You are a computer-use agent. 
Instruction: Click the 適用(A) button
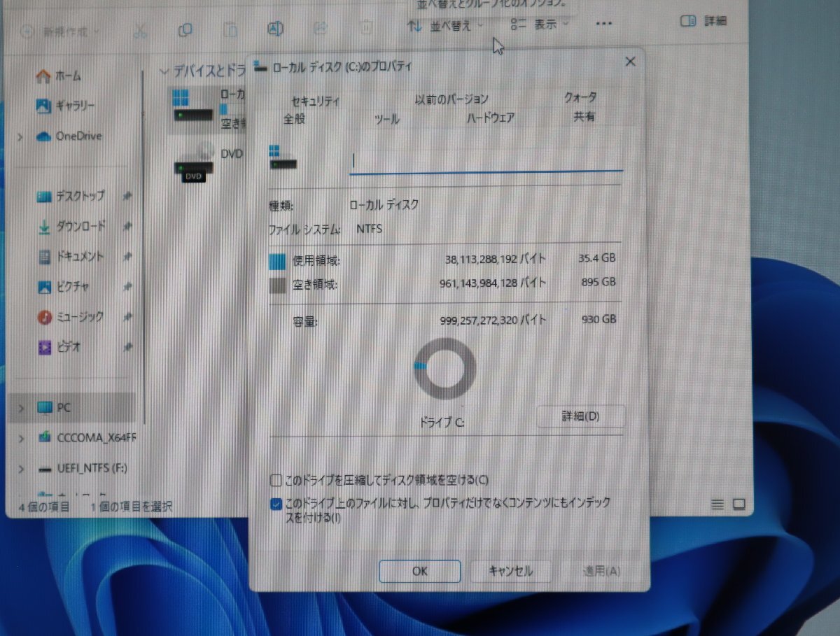(x=602, y=571)
